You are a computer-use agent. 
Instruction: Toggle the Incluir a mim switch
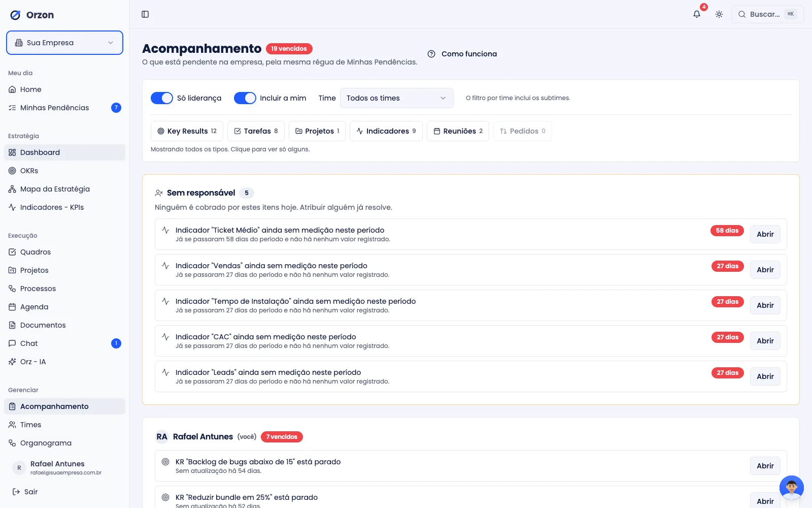(x=245, y=98)
